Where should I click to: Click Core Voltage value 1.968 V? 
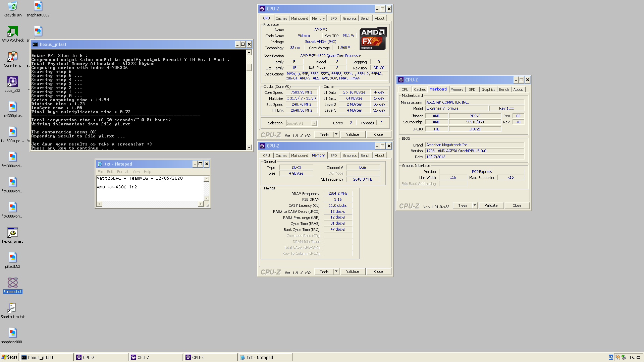click(343, 48)
